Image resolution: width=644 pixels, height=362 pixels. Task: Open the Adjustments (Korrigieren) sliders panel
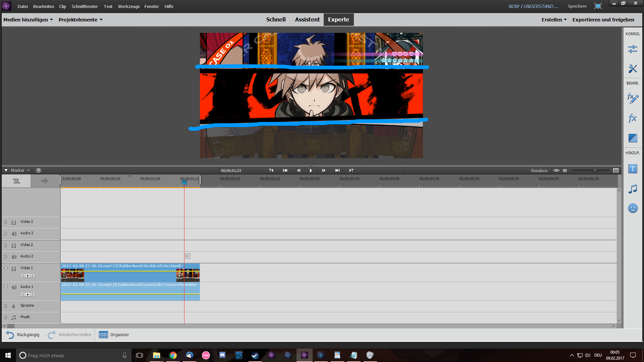pyautogui.click(x=633, y=49)
